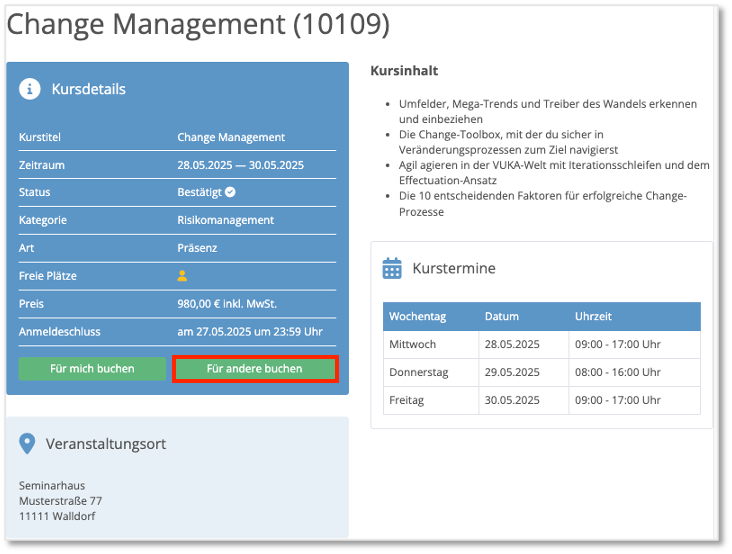Click the location pin icon beside Veranstaltungsort
The image size is (732, 554).
pos(28,443)
